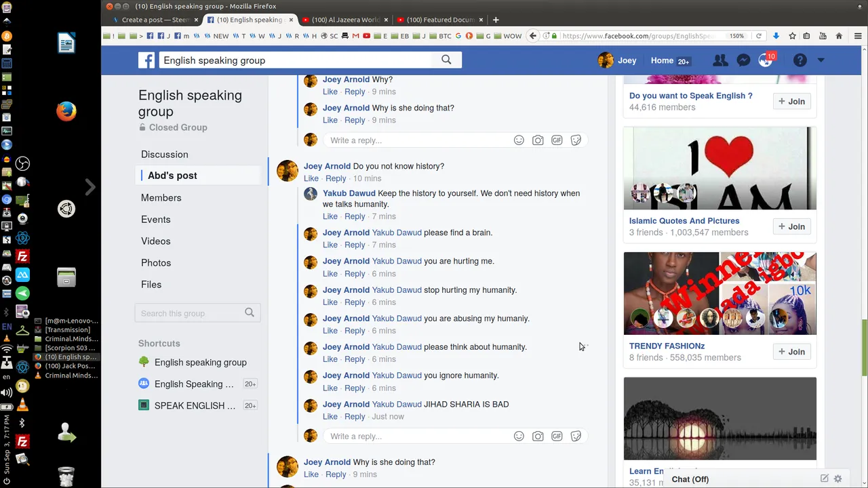Click camera icon in the upper reply box
Image resolution: width=868 pixels, height=488 pixels.
click(x=538, y=140)
